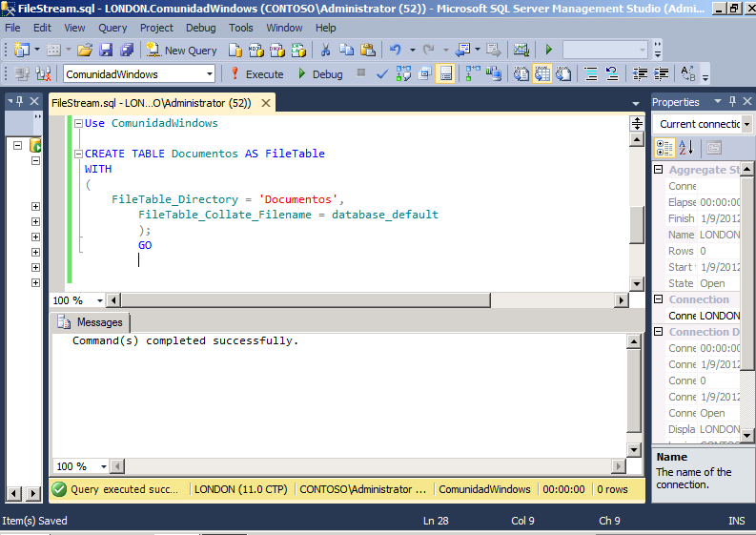This screenshot has width=756, height=535.
Task: Open Analysis Services DMX Query icon
Action: [x=277, y=50]
